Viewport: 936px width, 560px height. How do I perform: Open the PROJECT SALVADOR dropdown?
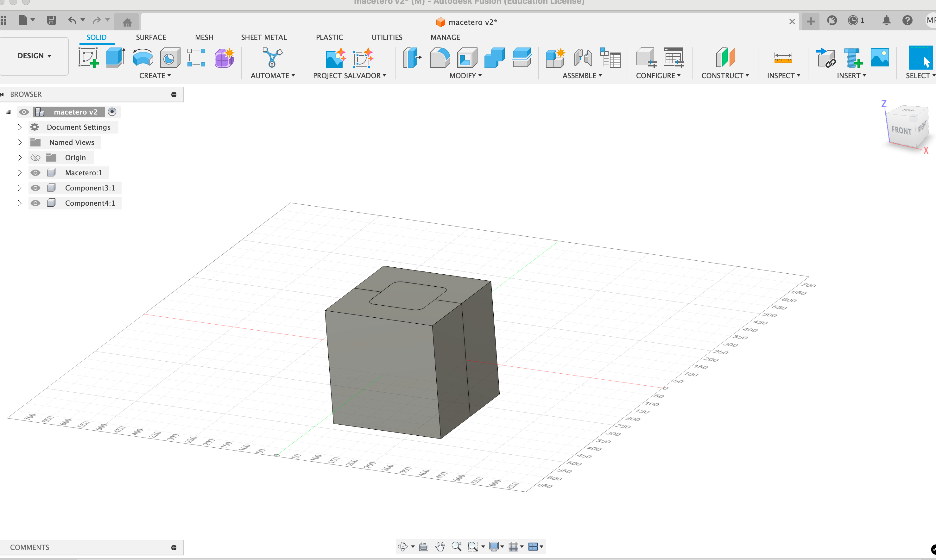point(349,76)
